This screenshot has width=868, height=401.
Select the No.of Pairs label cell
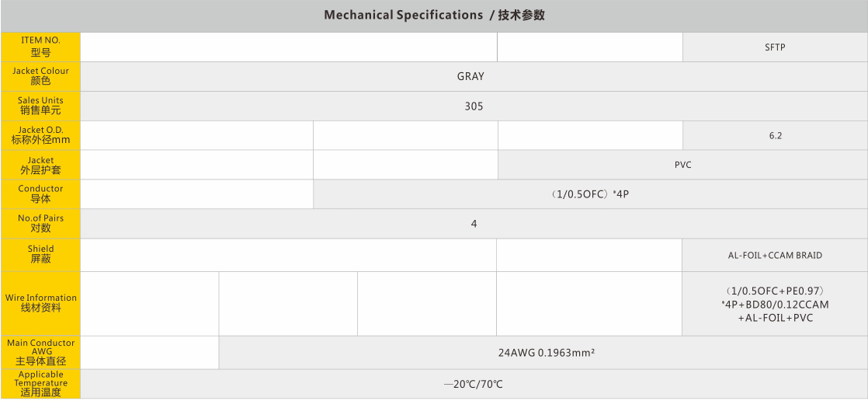point(40,223)
